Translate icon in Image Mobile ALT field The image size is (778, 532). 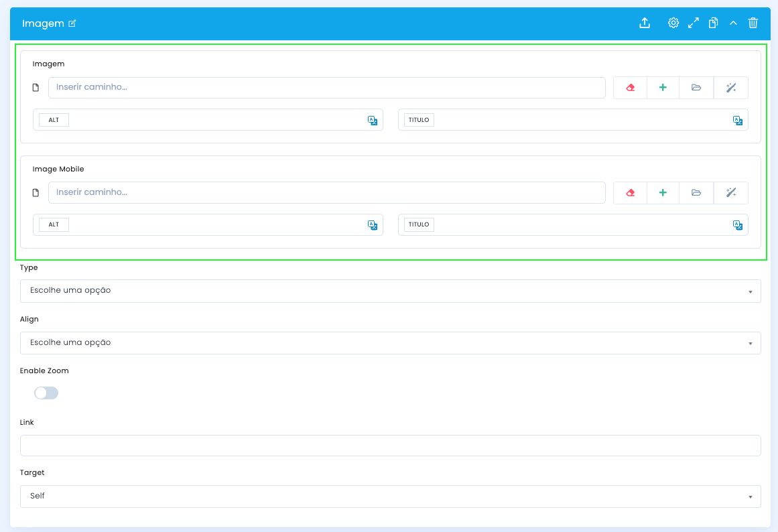pyautogui.click(x=372, y=225)
